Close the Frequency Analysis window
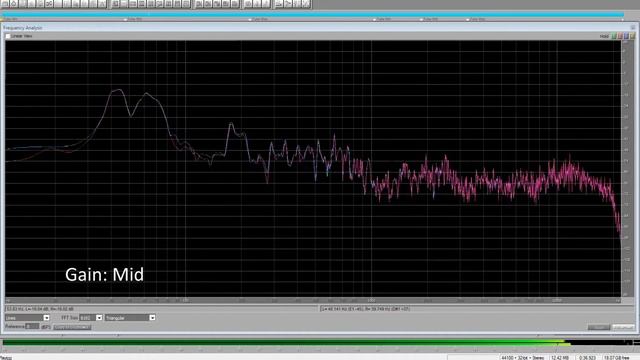Image resolution: width=640 pixels, height=360 pixels. 633,28
